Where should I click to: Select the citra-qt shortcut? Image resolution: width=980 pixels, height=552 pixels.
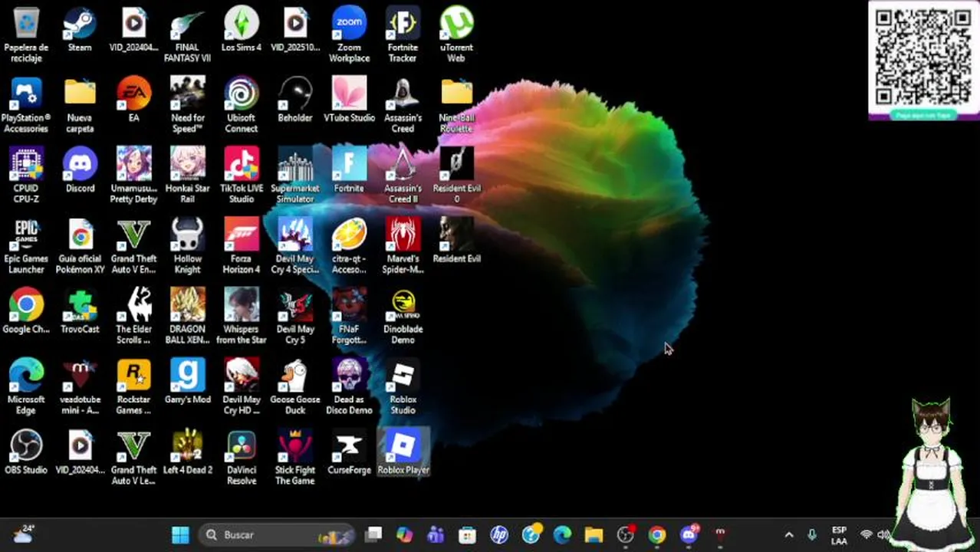tap(349, 247)
